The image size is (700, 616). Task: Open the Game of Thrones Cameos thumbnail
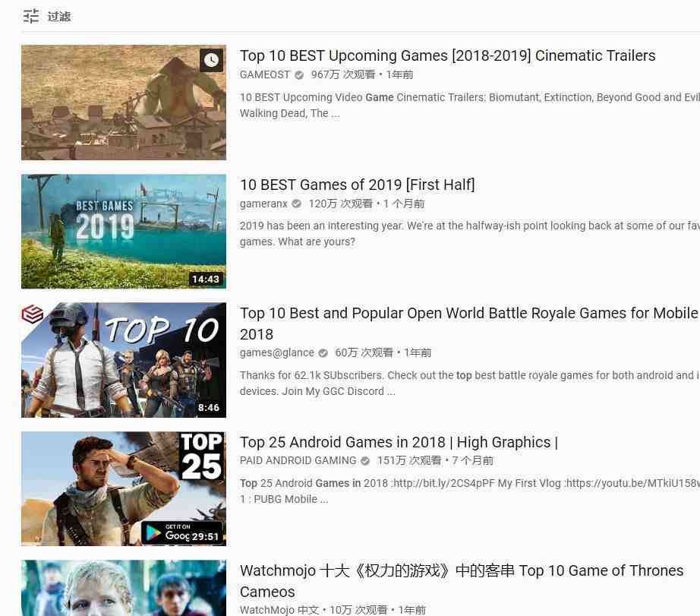click(124, 588)
